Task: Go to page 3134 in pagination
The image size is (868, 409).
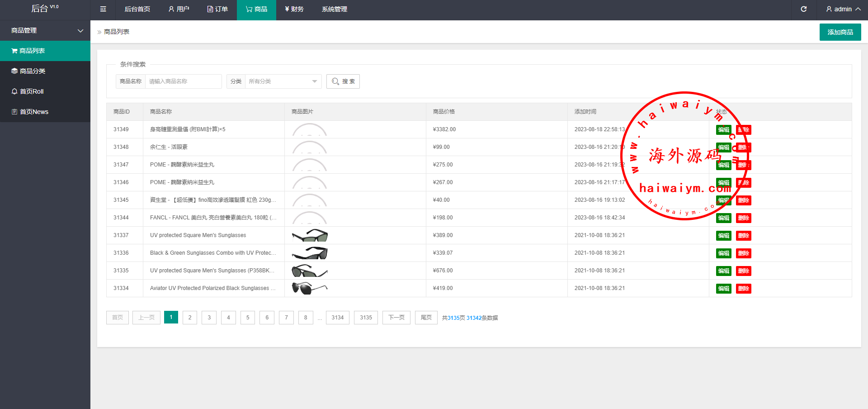Action: tap(337, 318)
